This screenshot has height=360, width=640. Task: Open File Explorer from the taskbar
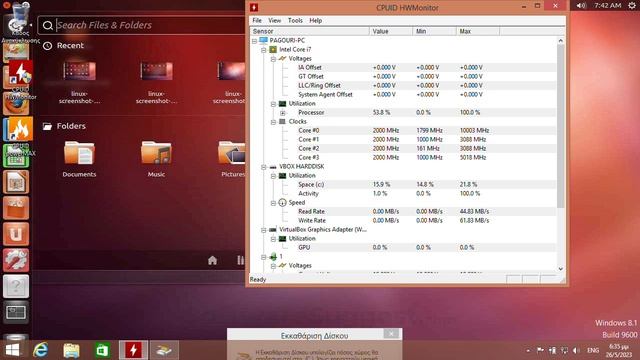pyautogui.click(x=71, y=350)
